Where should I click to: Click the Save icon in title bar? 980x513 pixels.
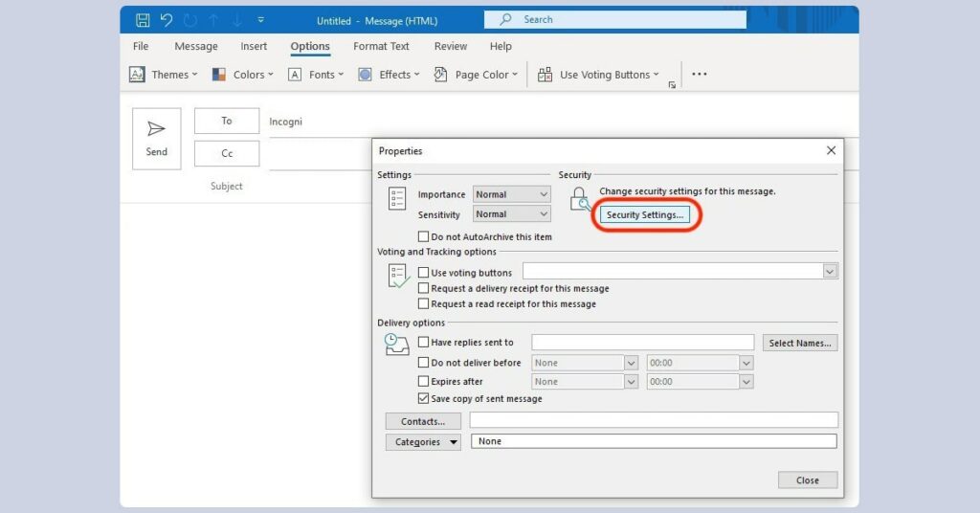pos(143,20)
